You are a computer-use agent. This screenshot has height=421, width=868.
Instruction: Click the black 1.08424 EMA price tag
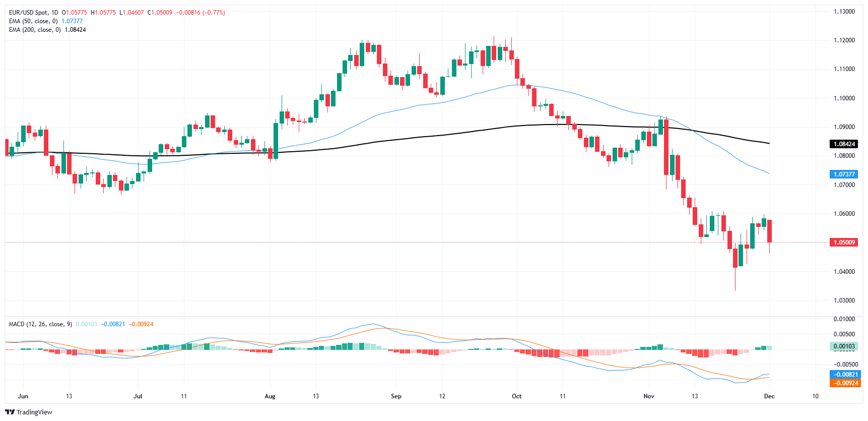[844, 144]
